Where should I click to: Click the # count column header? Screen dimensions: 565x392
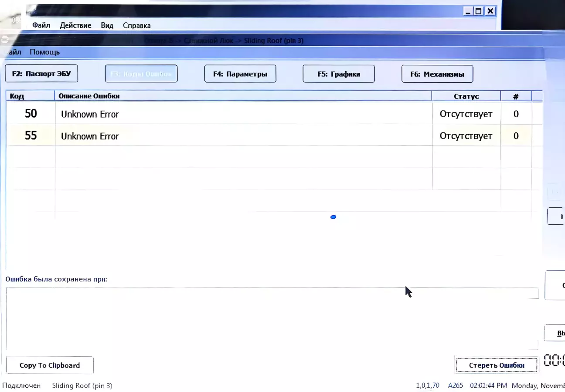click(x=516, y=96)
